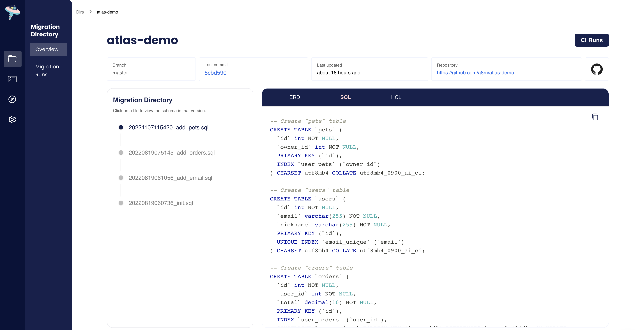The height and width of the screenshot is (330, 644).
Task: Select the version dot for 20220819075145_add_orders.sql
Action: coord(121,153)
